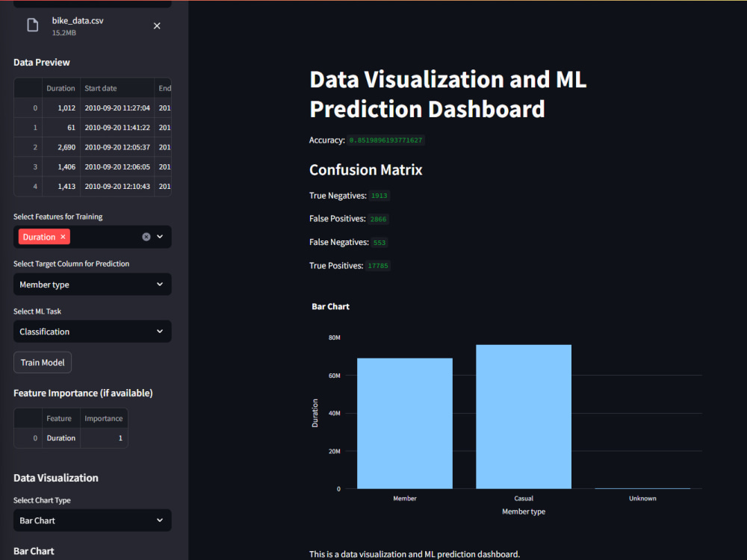Screen dimensions: 747x560
Task: Click the False Negatives value 553
Action: pos(379,243)
